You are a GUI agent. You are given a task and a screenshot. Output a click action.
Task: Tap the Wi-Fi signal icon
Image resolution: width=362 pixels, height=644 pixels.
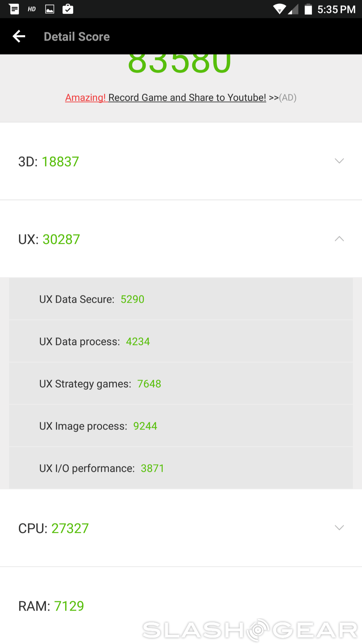[279, 9]
